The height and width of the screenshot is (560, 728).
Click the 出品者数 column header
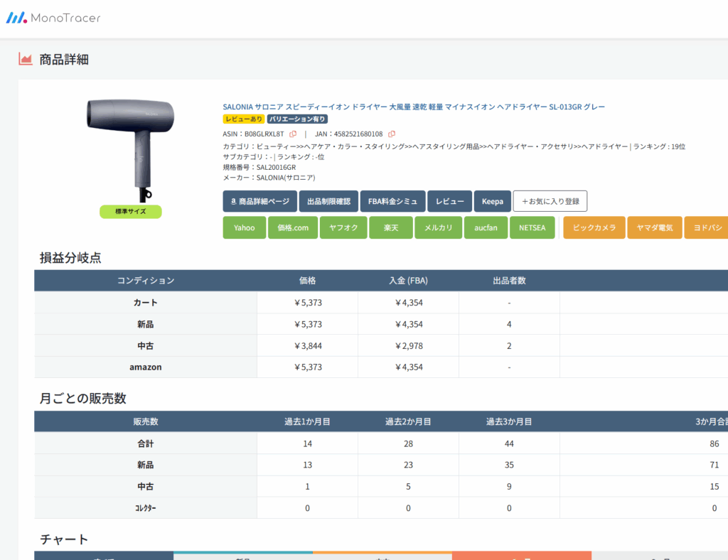tap(509, 281)
